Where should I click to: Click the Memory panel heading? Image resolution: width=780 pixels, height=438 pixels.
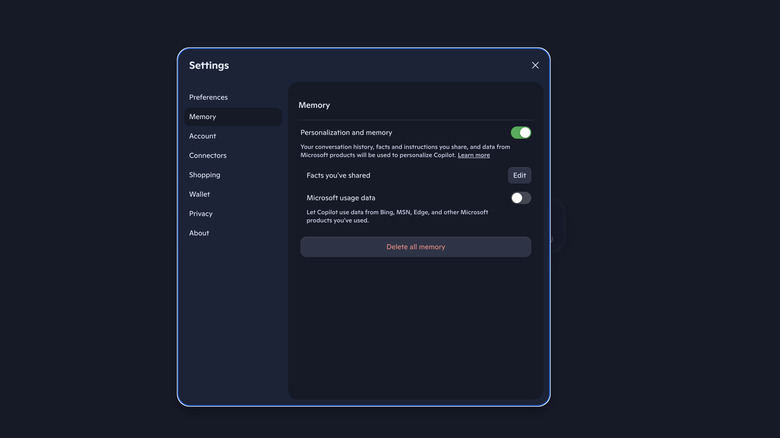tap(314, 105)
